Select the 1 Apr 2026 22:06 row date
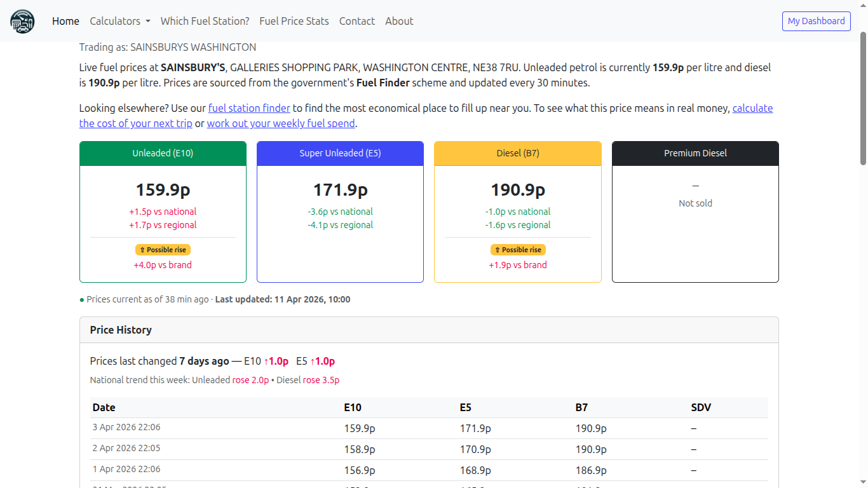Viewport: 868px width, 488px height. (126, 469)
